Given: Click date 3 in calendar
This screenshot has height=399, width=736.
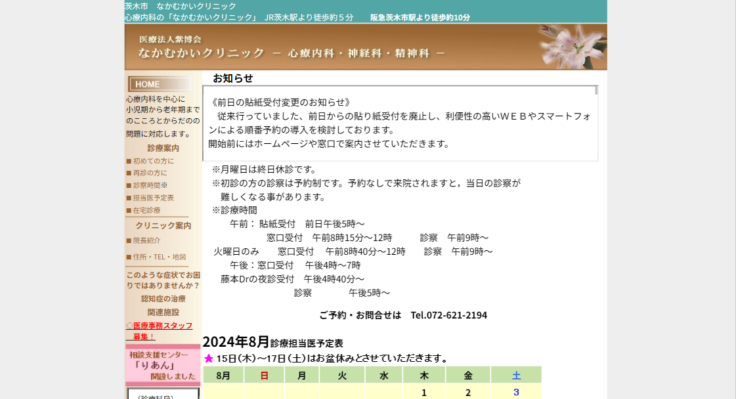Looking at the screenshot, I should pyautogui.click(x=516, y=392).
